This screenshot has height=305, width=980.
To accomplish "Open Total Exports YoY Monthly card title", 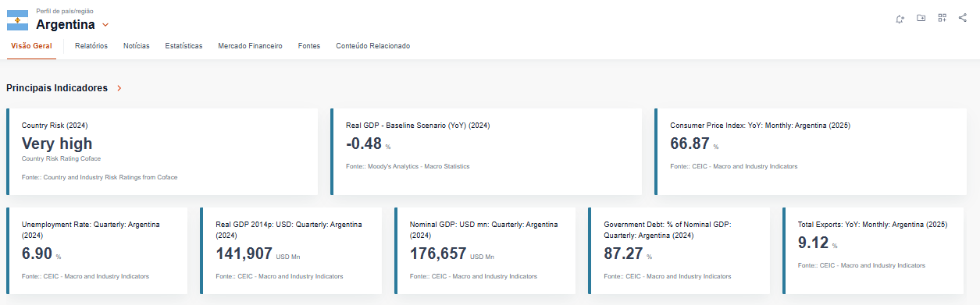I will tap(872, 225).
